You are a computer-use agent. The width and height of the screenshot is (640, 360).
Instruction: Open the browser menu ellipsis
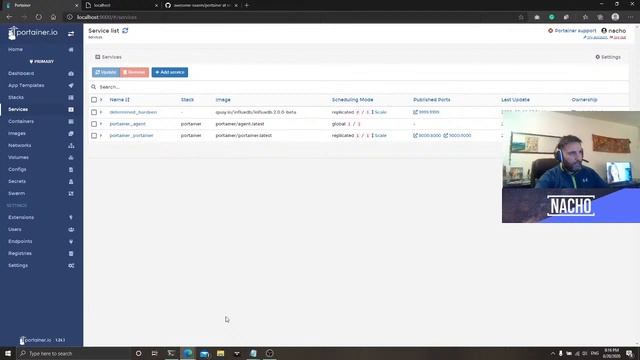point(631,17)
